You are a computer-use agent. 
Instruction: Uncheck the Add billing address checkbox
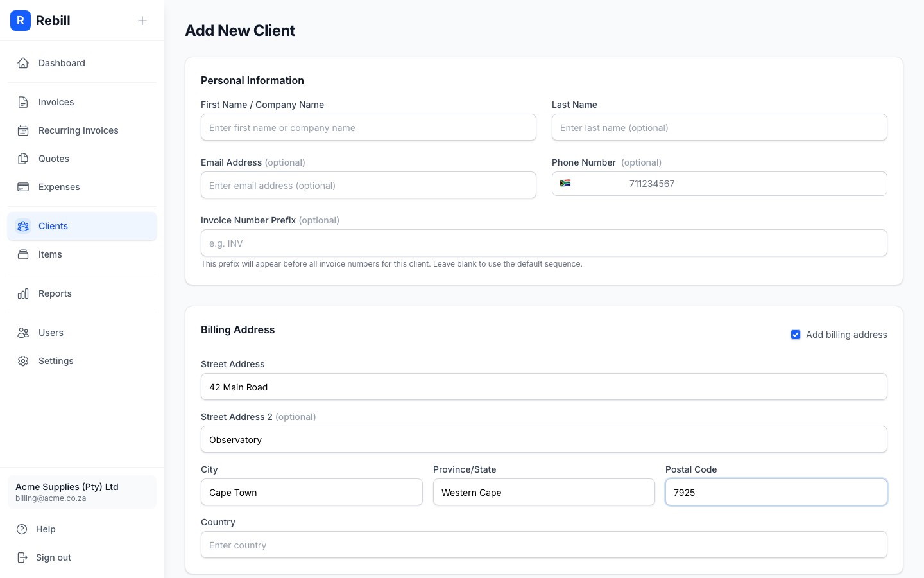coord(796,335)
